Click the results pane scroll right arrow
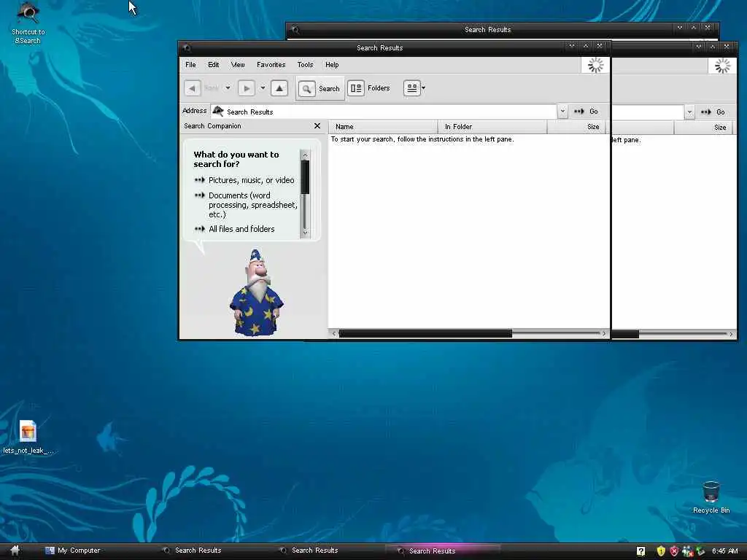The width and height of the screenshot is (747, 560). tap(604, 334)
